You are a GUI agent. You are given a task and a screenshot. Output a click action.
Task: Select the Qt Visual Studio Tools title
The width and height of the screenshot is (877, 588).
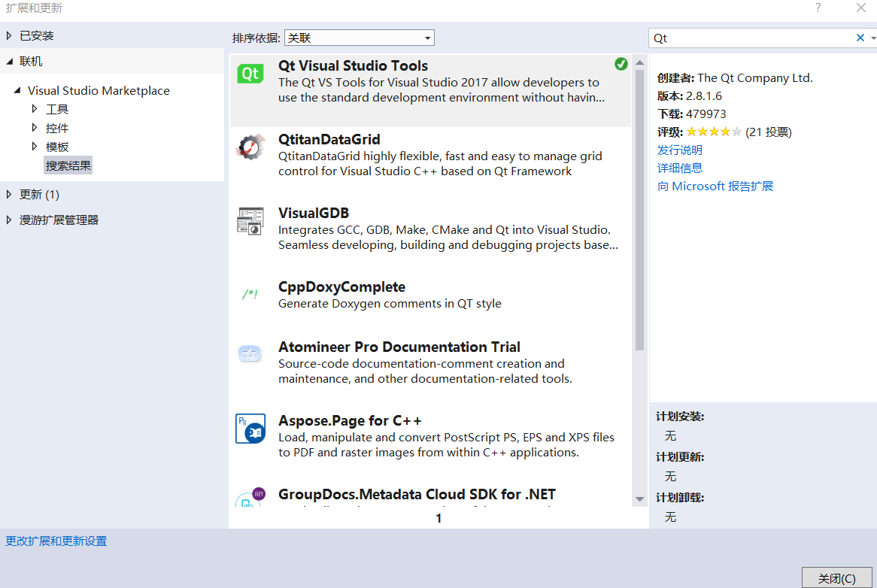(353, 65)
